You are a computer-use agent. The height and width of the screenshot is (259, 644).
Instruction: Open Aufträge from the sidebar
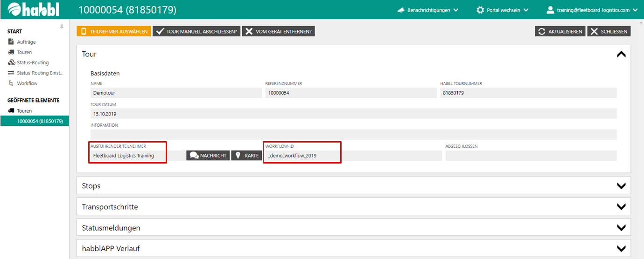click(26, 42)
